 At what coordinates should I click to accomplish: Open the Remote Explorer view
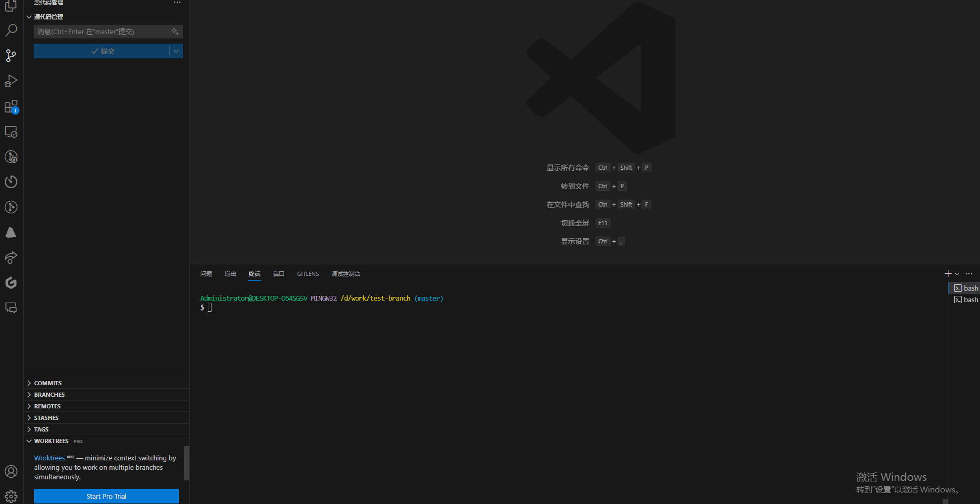(11, 131)
